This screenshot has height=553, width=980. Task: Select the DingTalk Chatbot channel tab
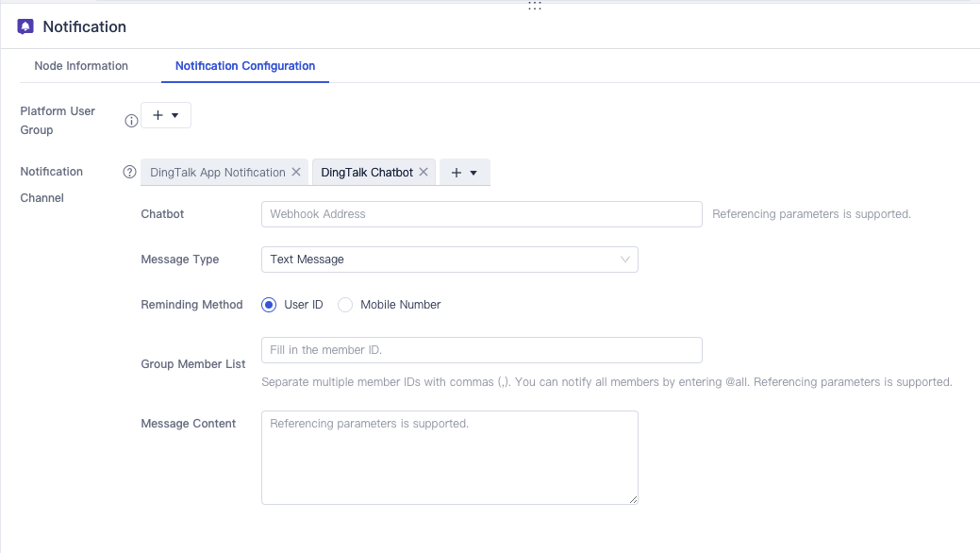(367, 173)
